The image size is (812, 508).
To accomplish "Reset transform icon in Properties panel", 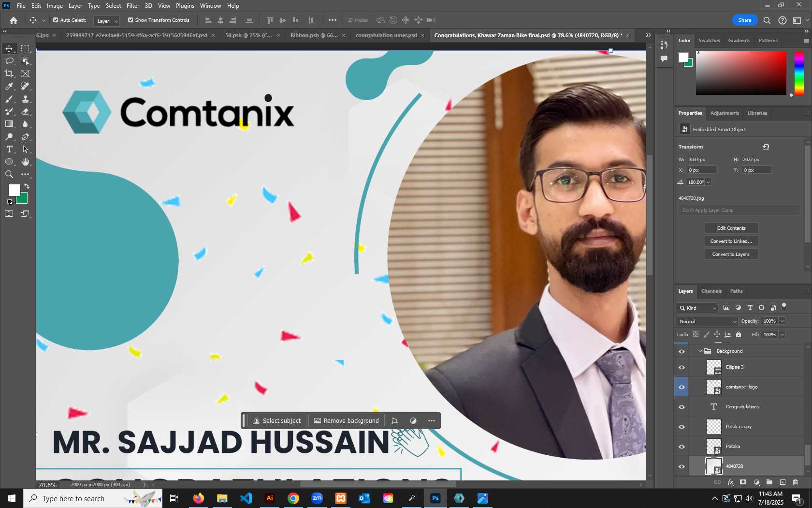I will coord(766,147).
